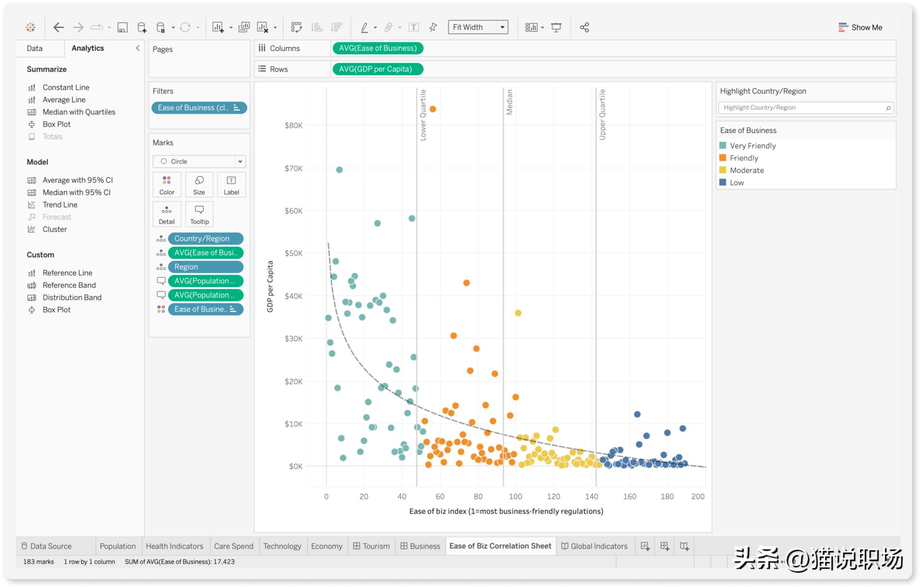Click the Friendly orange color swatch
921x588 pixels.
pos(723,158)
